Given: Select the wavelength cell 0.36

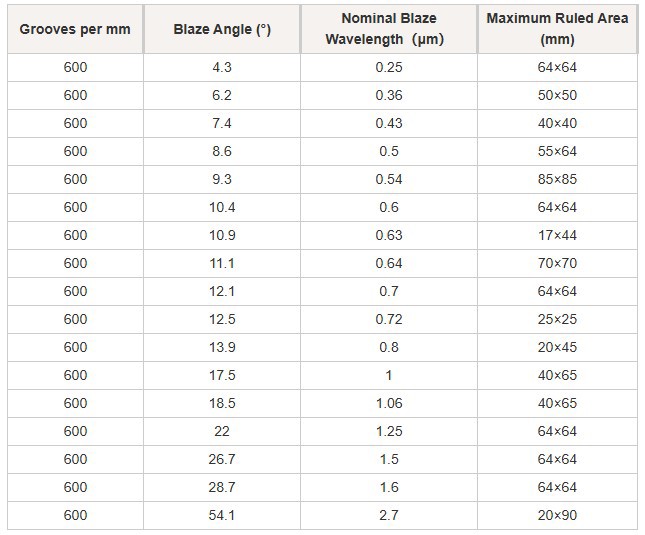Looking at the screenshot, I should (389, 95).
